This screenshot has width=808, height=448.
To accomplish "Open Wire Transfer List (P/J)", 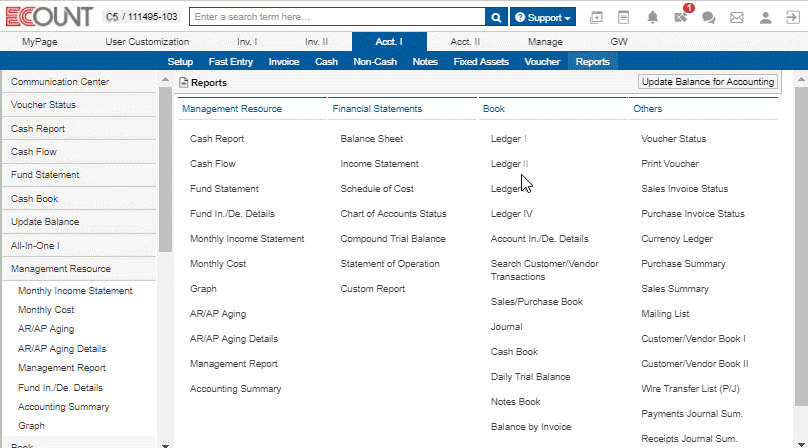I will [x=690, y=389].
